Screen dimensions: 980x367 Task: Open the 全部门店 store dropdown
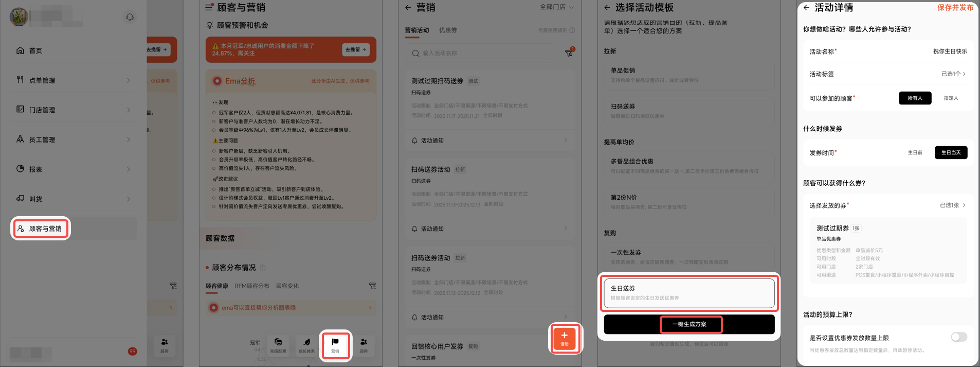click(x=556, y=7)
